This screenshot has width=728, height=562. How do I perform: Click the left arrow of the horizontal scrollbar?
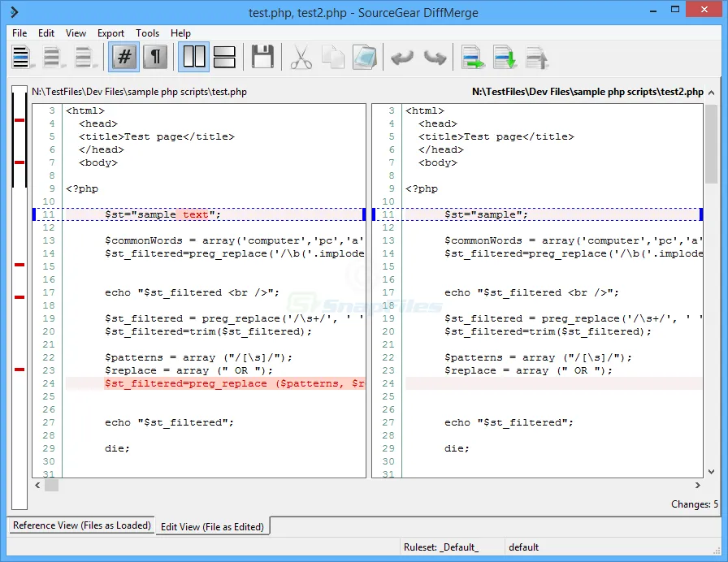click(37, 486)
